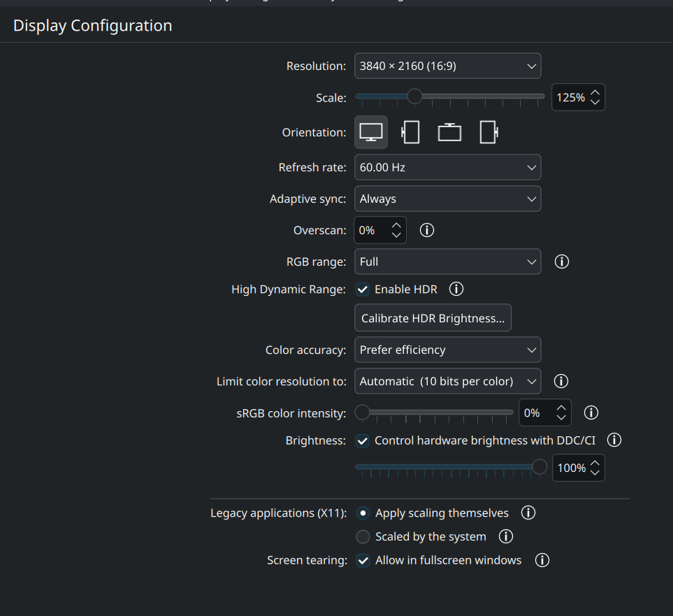
Task: Show info about DDC/CI brightness control
Action: point(614,440)
